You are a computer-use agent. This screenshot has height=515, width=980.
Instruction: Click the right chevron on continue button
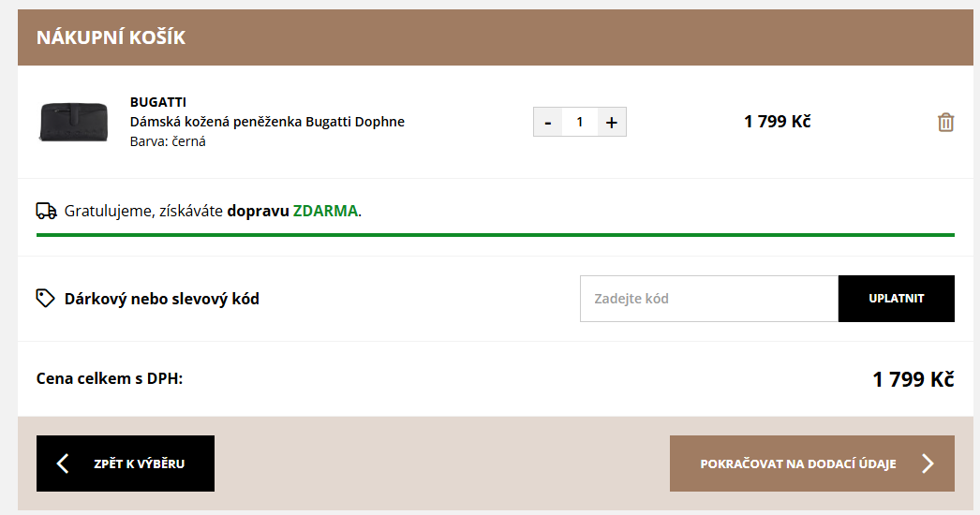pos(928,463)
